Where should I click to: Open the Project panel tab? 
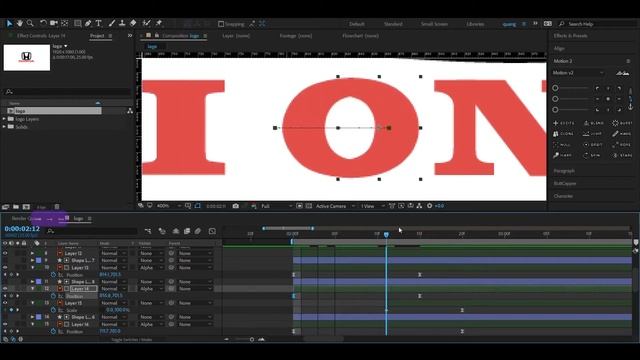(97, 36)
